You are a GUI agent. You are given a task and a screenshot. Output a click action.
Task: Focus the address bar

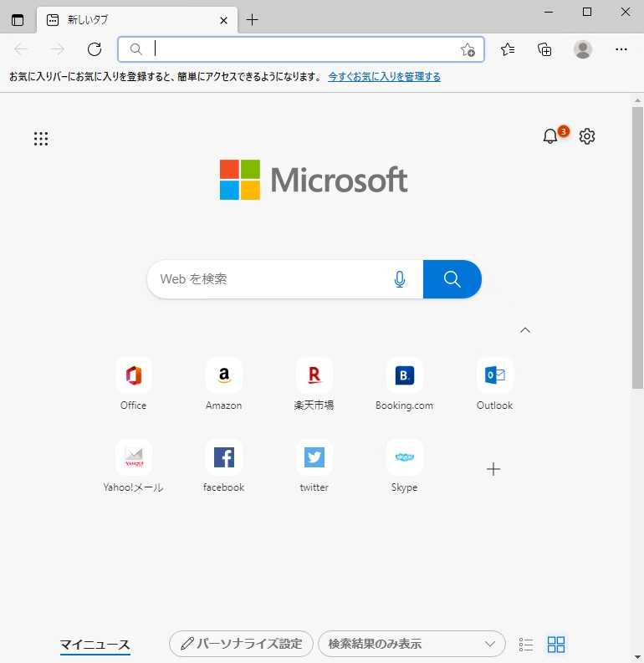[300, 49]
